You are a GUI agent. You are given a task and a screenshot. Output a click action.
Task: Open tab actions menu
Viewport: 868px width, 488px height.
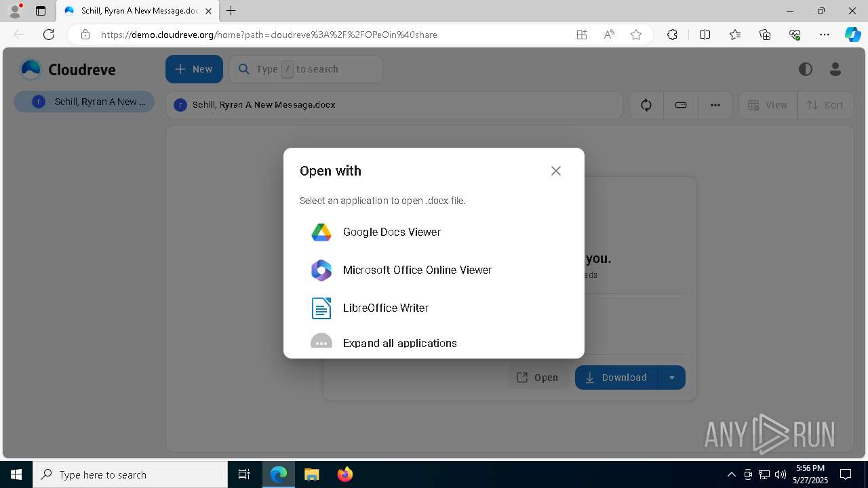pyautogui.click(x=41, y=11)
